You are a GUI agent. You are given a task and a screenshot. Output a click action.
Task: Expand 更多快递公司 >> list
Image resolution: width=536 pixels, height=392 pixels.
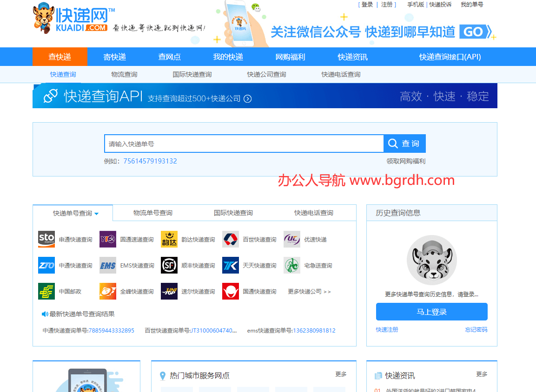coord(309,292)
